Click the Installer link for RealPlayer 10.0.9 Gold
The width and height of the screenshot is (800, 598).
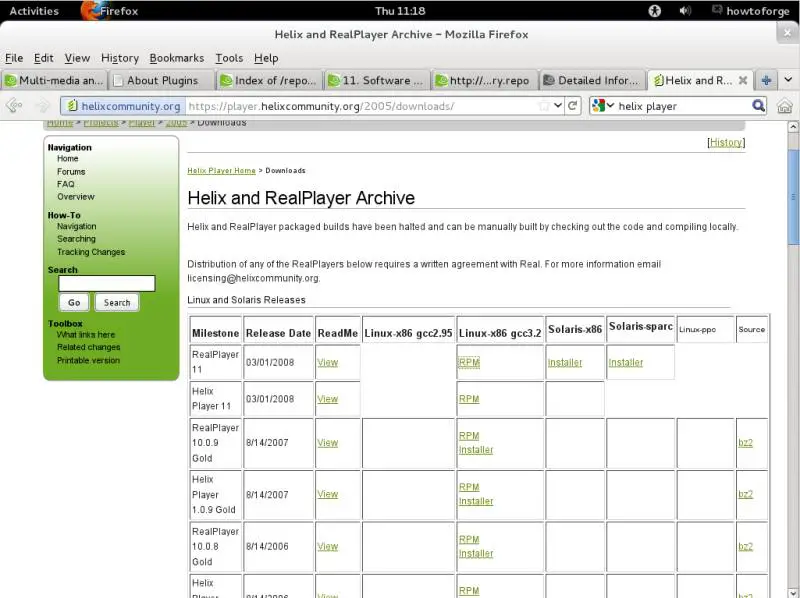click(x=476, y=450)
